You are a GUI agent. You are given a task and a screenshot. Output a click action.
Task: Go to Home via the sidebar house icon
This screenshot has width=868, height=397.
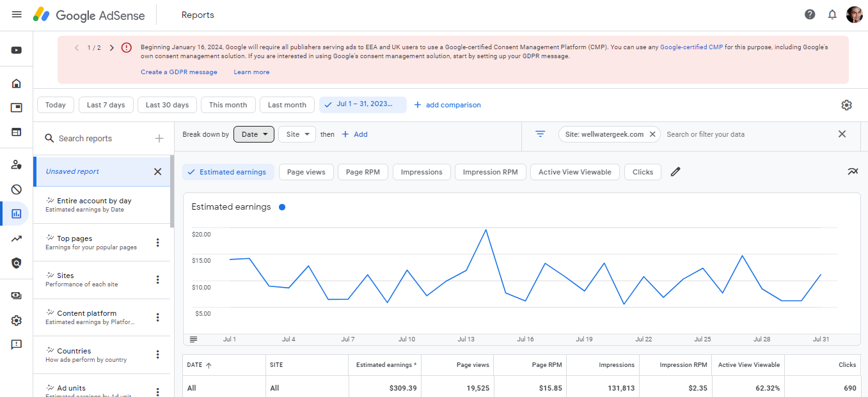(17, 83)
